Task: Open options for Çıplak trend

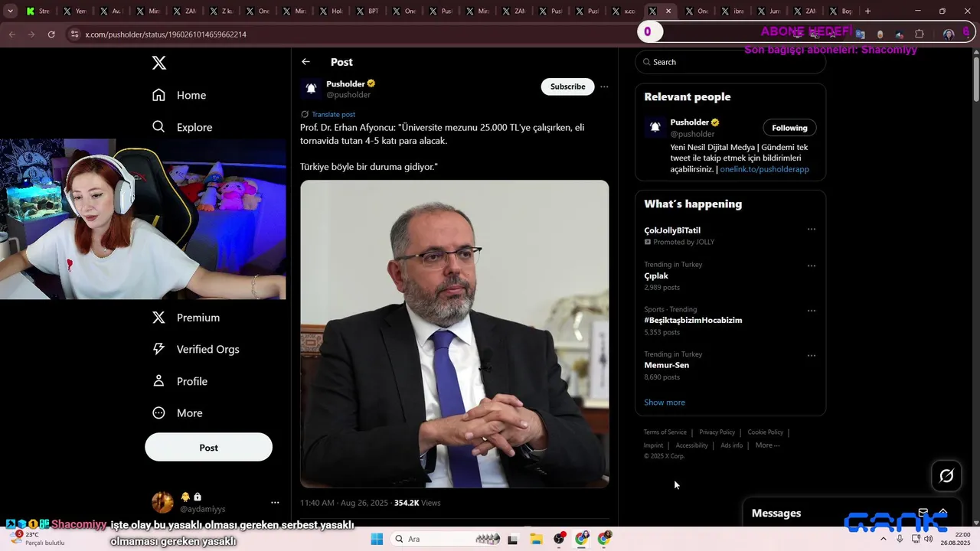Action: click(x=812, y=266)
